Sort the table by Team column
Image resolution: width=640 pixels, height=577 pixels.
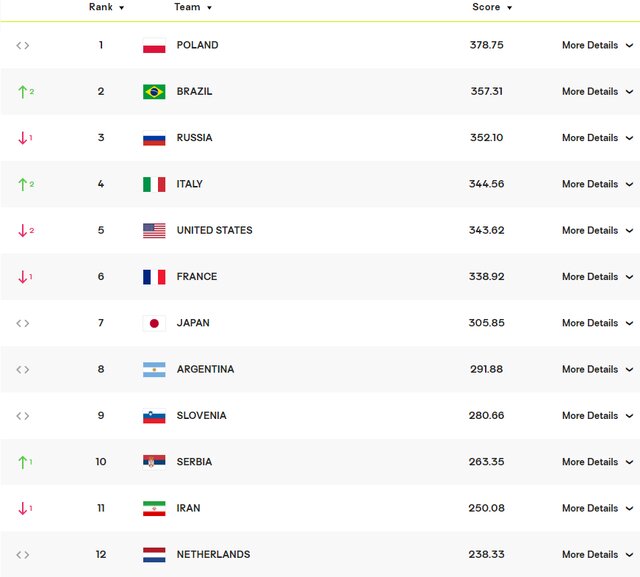coord(192,7)
